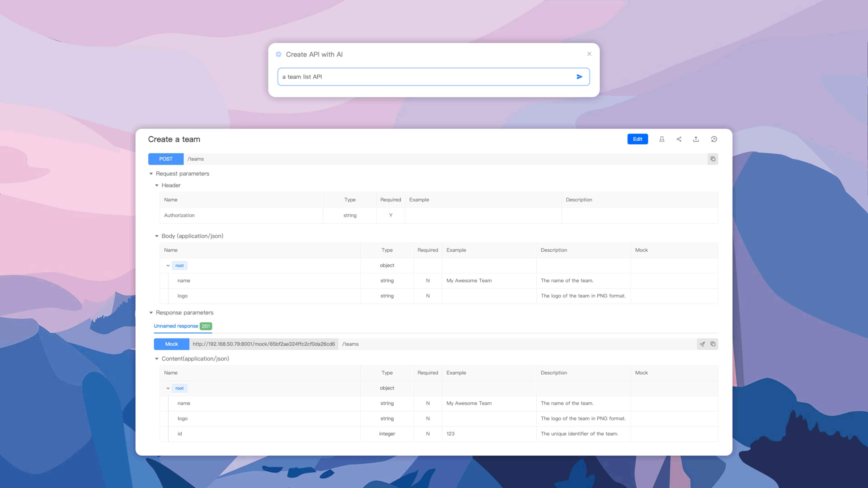The width and height of the screenshot is (868, 488).
Task: Copy the mock URL
Action: tap(713, 344)
